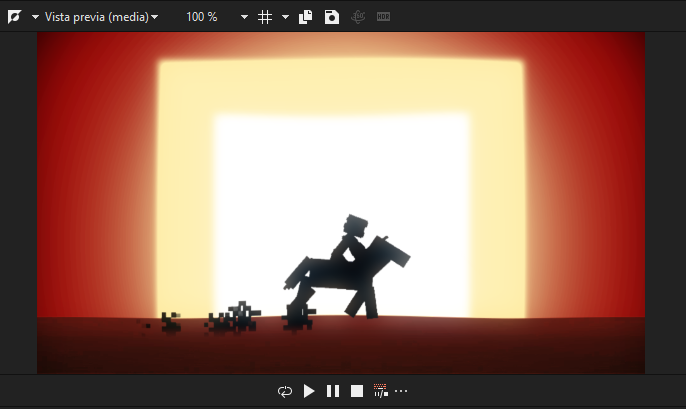686x409 pixels.
Task: Save preview snapshot to file
Action: (332, 17)
